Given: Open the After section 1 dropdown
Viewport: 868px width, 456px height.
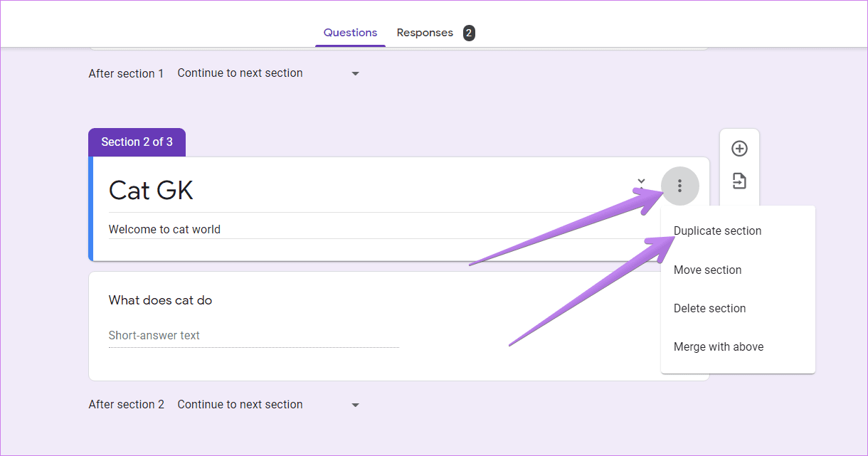Looking at the screenshot, I should [269, 73].
